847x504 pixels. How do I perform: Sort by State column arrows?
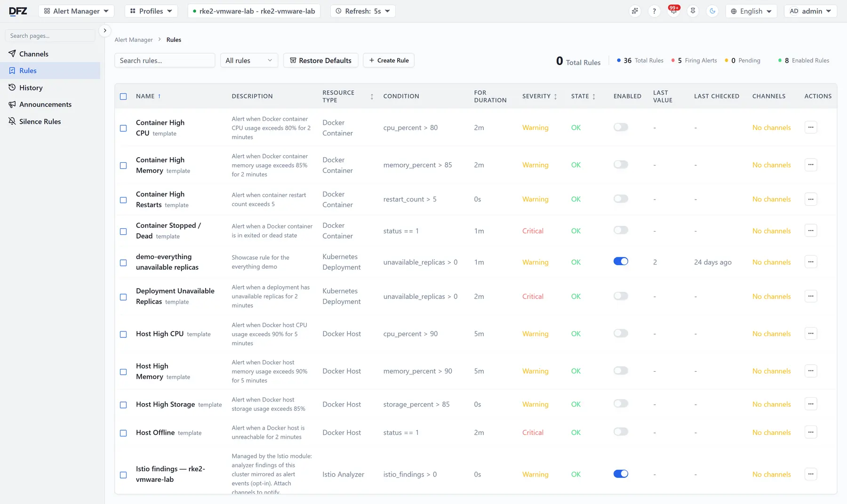pos(594,96)
